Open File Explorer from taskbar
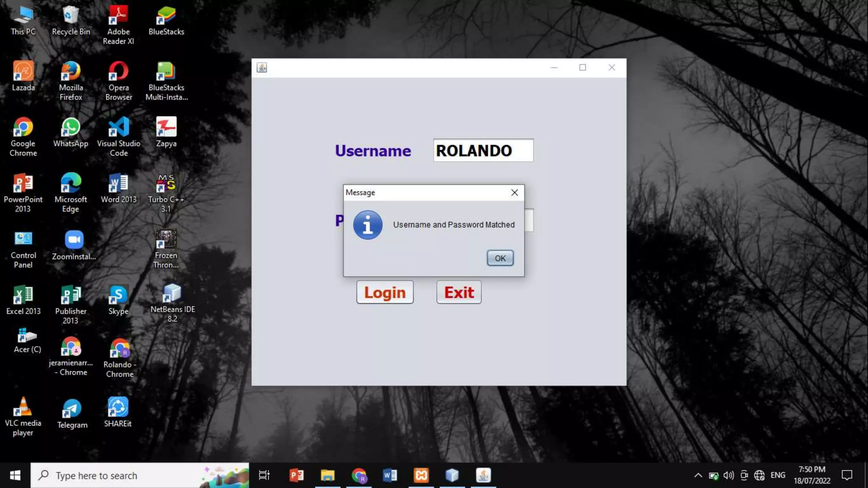Image resolution: width=868 pixels, height=488 pixels. click(x=328, y=475)
